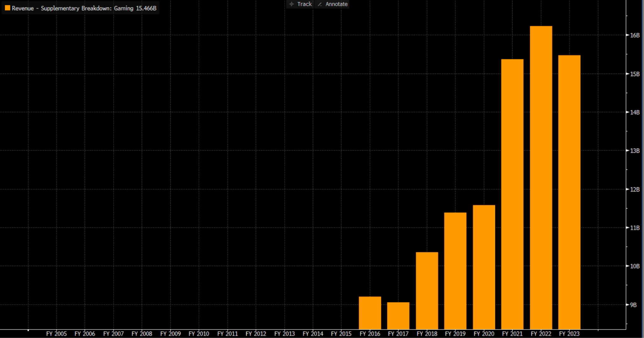
Task: Click the FY 2018 axis label
Action: click(x=427, y=334)
